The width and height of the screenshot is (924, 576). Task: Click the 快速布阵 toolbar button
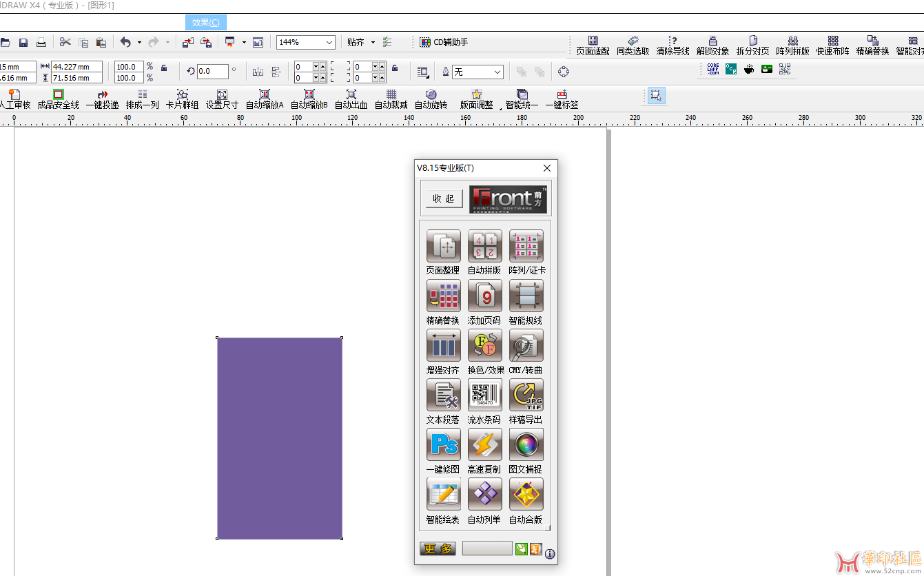pyautogui.click(x=832, y=45)
